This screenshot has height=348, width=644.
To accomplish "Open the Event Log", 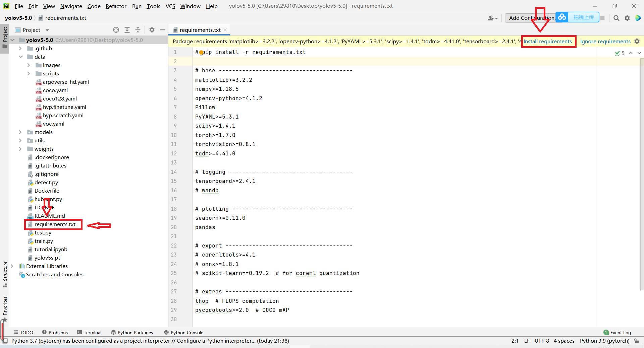I will [617, 333].
